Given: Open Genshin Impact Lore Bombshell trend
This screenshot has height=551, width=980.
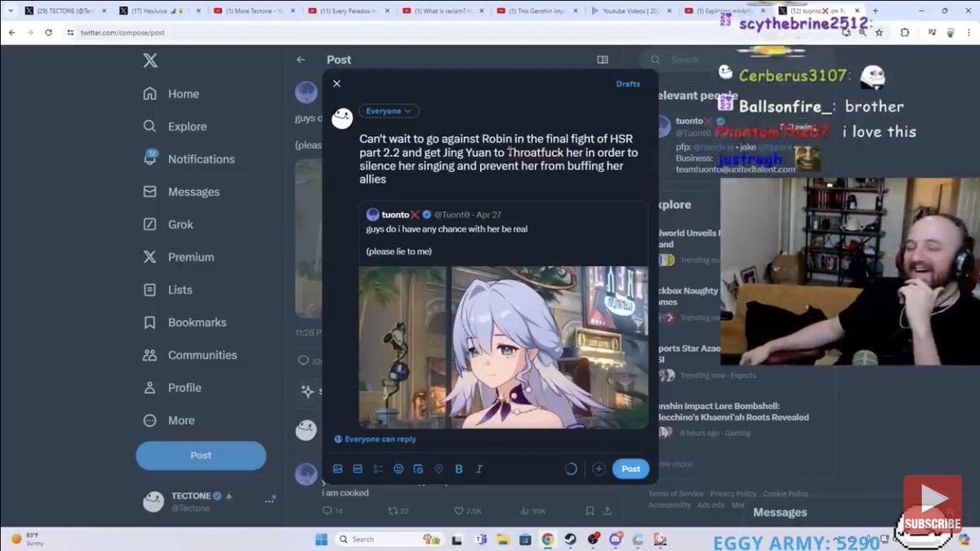Looking at the screenshot, I should (733, 411).
